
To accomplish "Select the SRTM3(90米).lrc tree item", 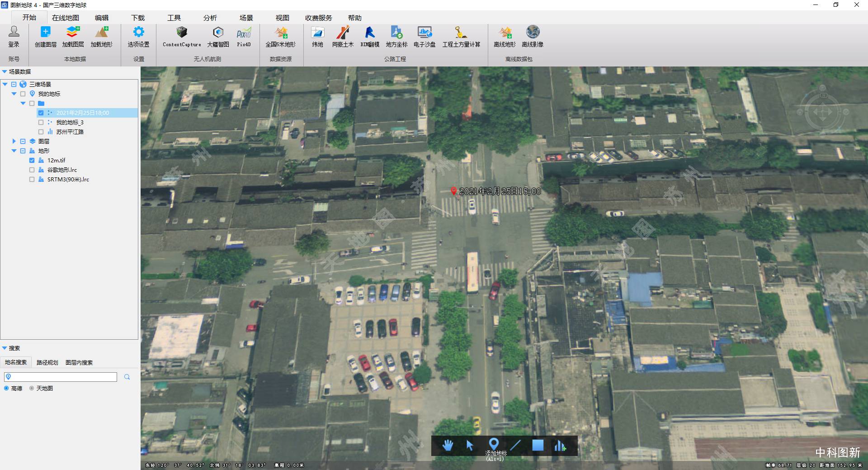I will 68,180.
